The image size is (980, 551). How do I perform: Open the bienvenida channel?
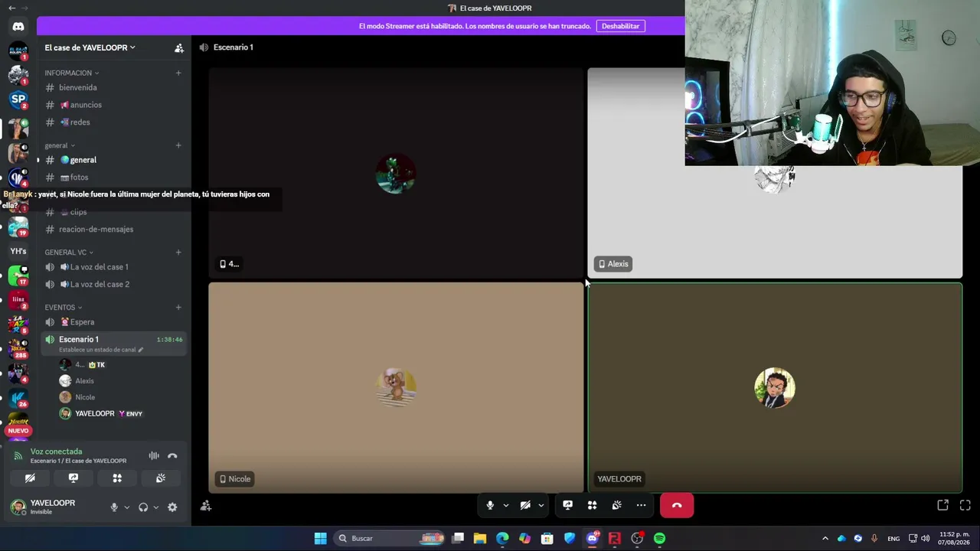pos(113,87)
